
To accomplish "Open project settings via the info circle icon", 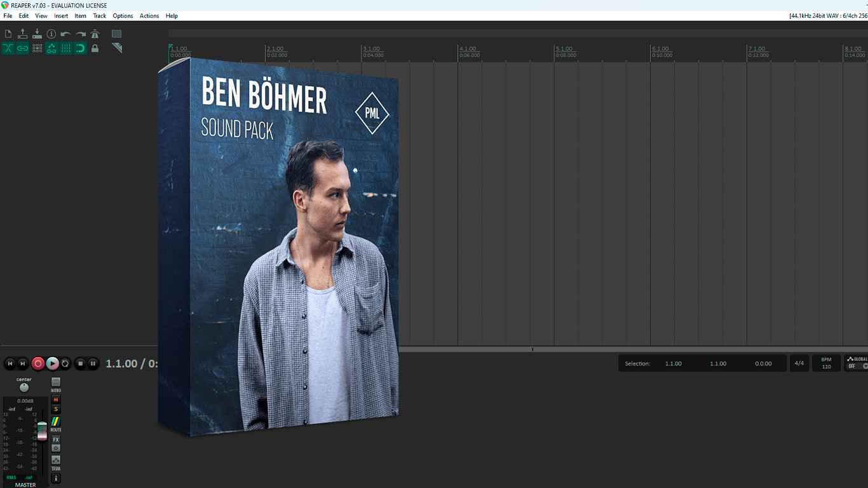I will (51, 34).
